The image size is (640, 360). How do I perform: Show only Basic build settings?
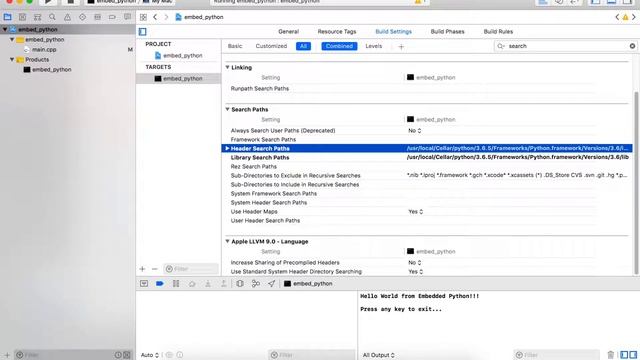pyautogui.click(x=235, y=46)
